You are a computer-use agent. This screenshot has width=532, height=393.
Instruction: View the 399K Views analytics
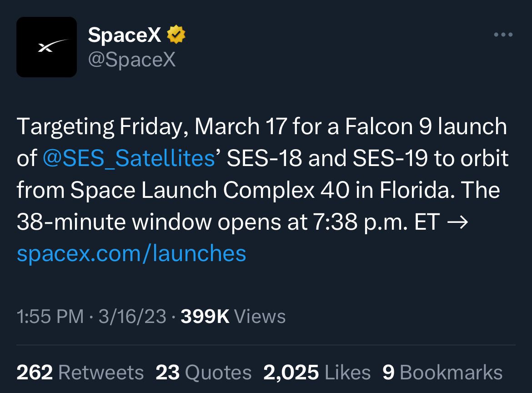(x=233, y=316)
